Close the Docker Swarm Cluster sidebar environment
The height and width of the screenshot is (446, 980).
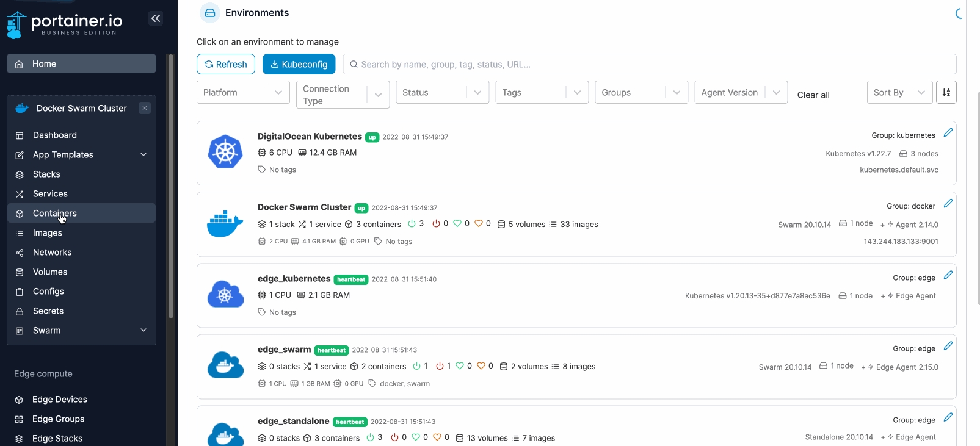(145, 108)
